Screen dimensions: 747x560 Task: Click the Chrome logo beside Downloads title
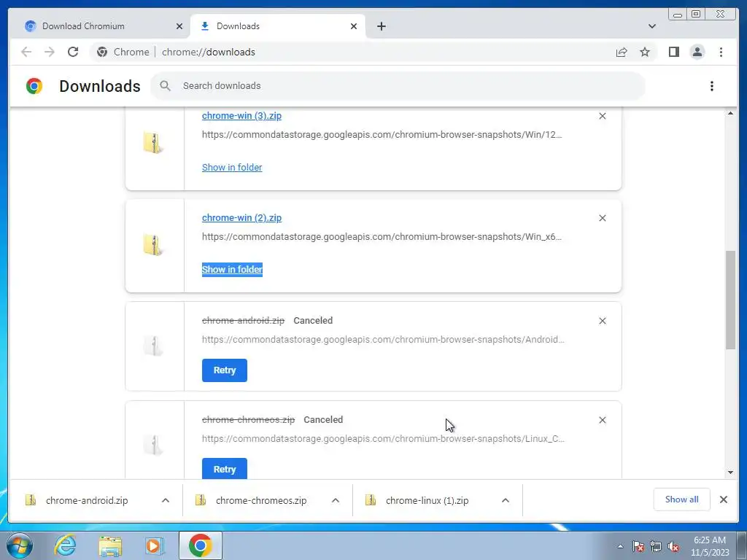click(34, 86)
